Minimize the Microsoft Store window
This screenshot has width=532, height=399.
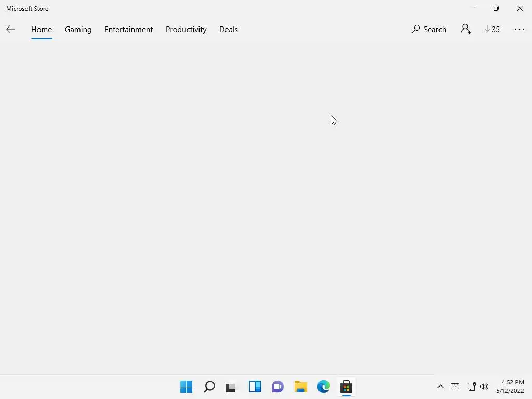pyautogui.click(x=472, y=8)
